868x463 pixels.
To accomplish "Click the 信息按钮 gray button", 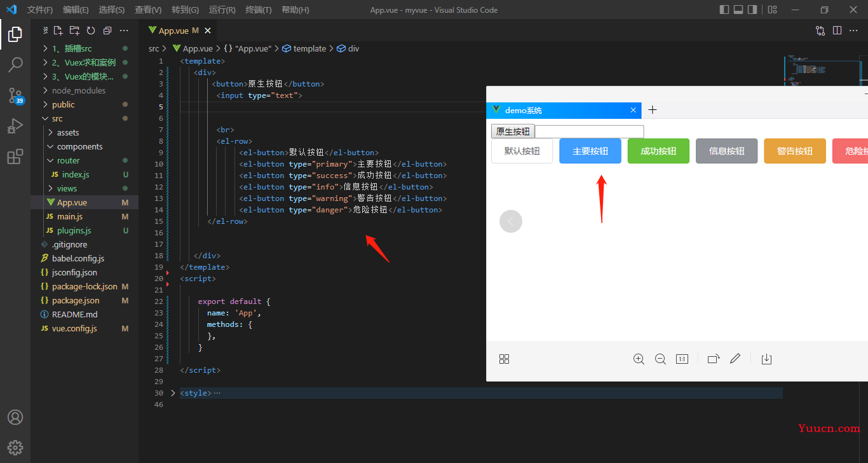I will tap(727, 151).
